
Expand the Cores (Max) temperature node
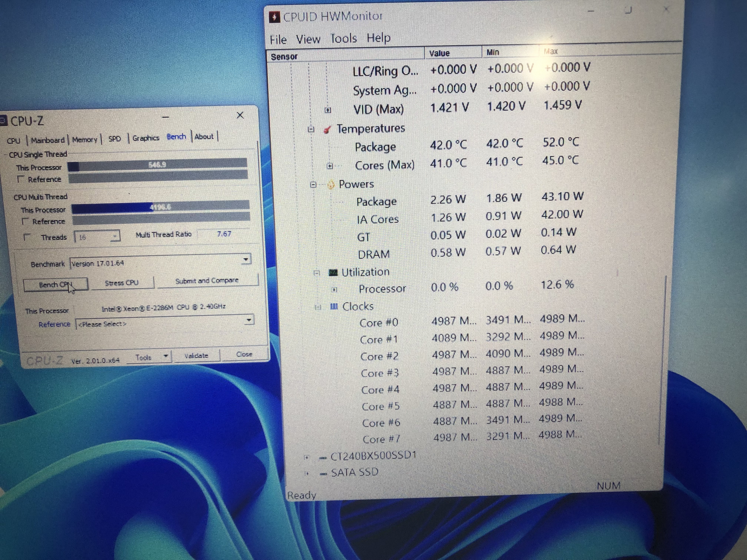[x=330, y=166]
